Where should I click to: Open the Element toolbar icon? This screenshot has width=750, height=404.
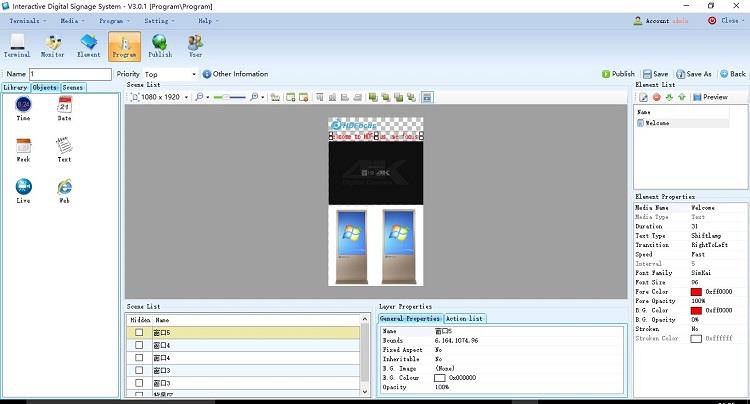88,46
